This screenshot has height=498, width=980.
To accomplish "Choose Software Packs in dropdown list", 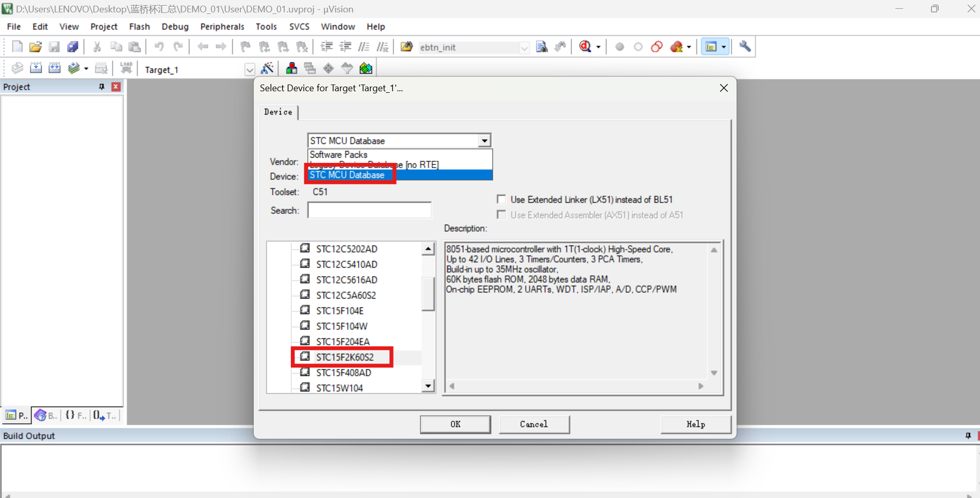I will [x=400, y=155].
